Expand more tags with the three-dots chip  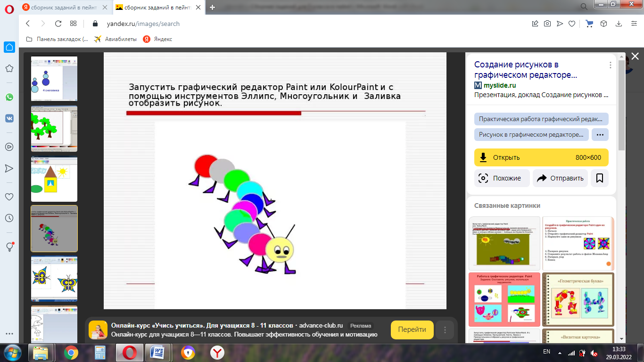tap(600, 134)
